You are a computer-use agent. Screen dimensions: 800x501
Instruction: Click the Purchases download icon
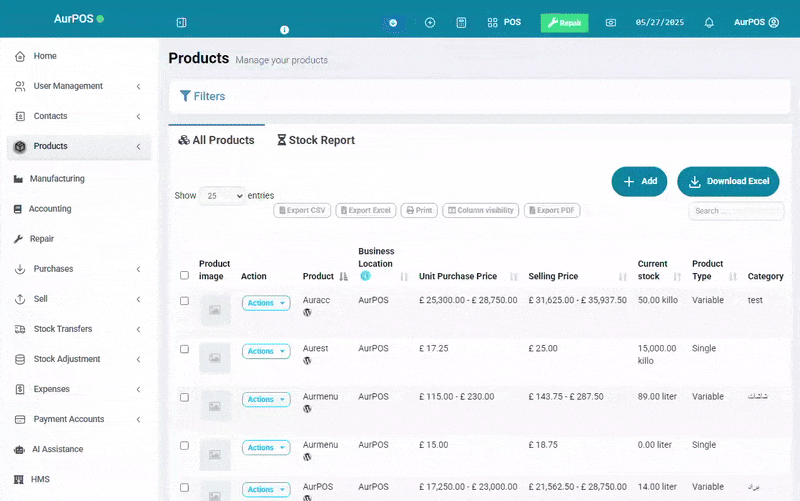coord(20,269)
